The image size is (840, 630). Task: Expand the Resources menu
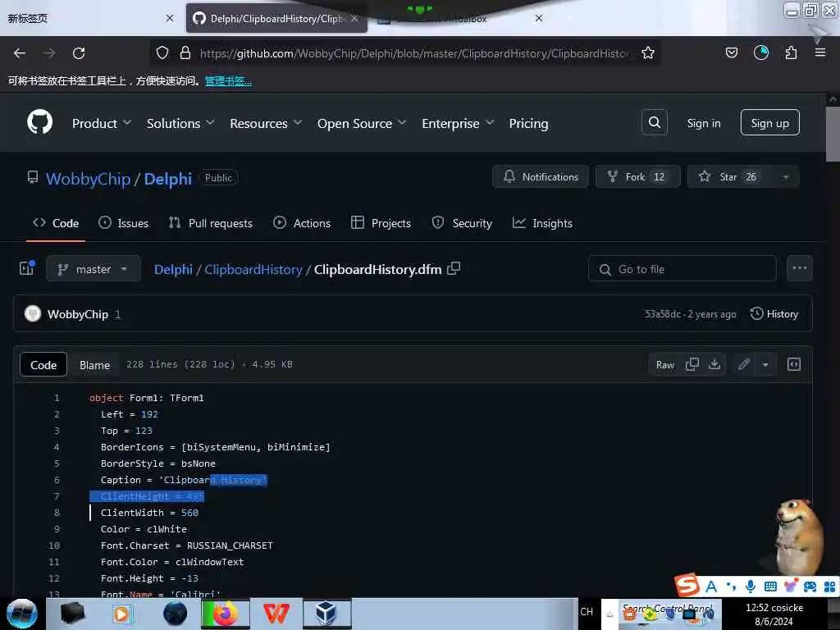[x=267, y=123]
